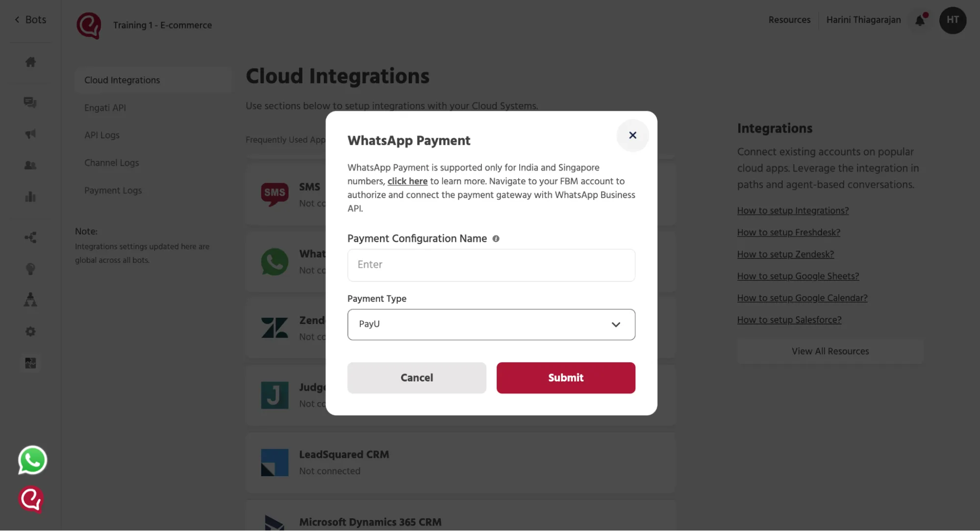Click the settings gear icon in sidebar

[x=30, y=331]
